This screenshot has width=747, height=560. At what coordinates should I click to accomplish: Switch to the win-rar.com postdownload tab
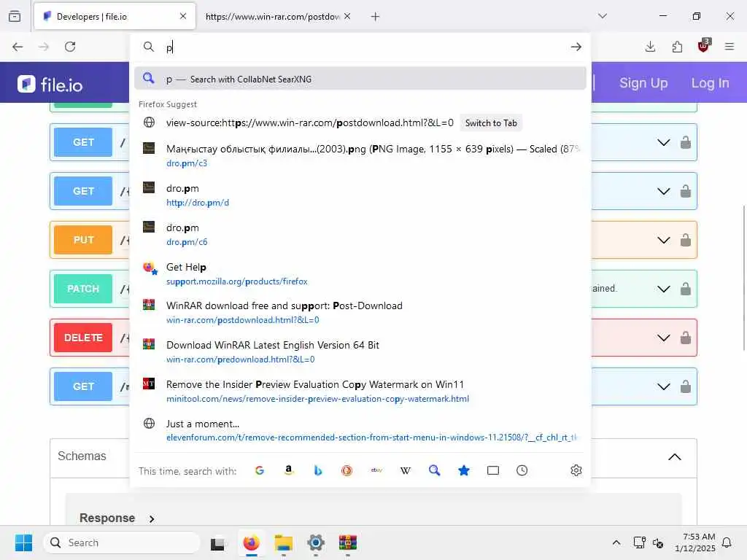pos(272,16)
